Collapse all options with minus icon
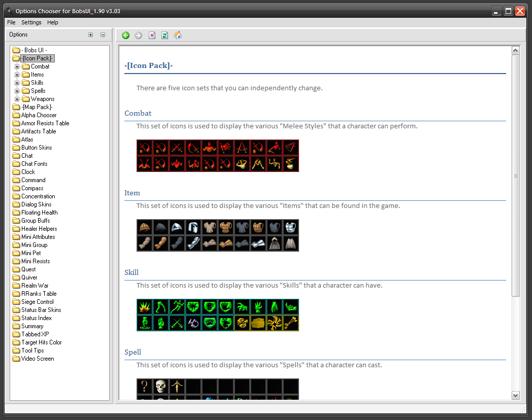Image resolution: width=532 pixels, height=420 pixels. pos(103,34)
